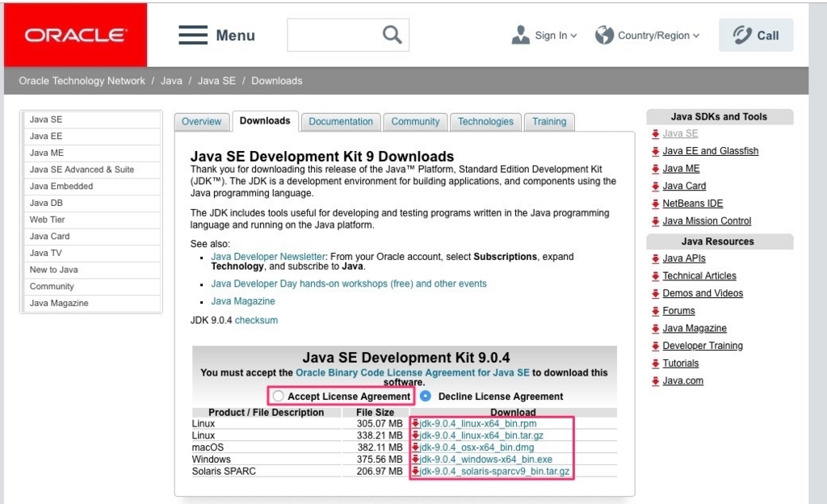Open Java Developer Day workshops link
The width and height of the screenshot is (827, 504).
click(x=349, y=283)
